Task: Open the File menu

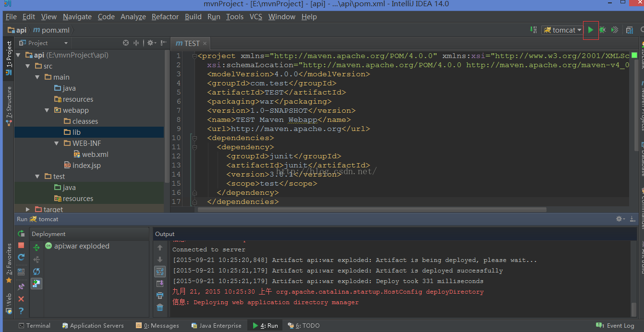Action: click(11, 17)
